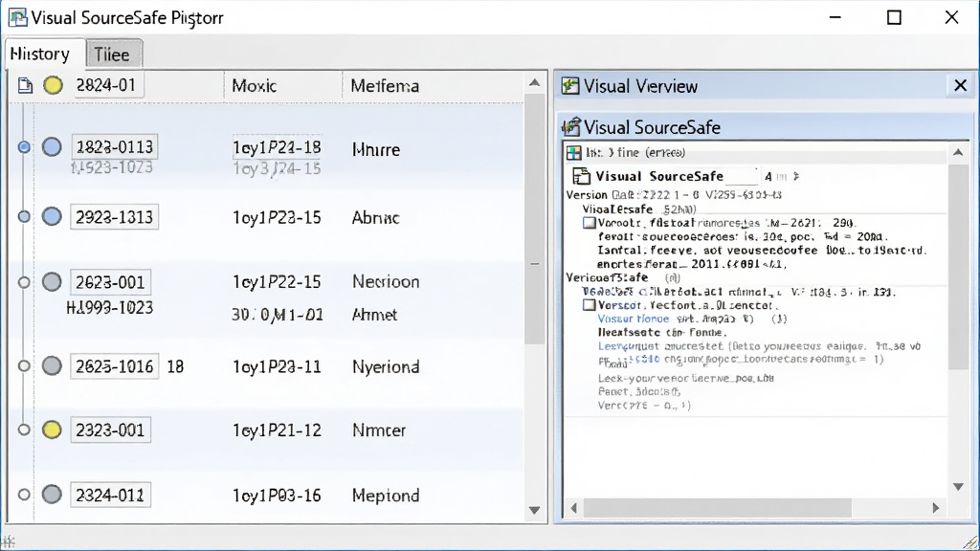
Task: Open version entry 1823-0113
Action: 115,146
